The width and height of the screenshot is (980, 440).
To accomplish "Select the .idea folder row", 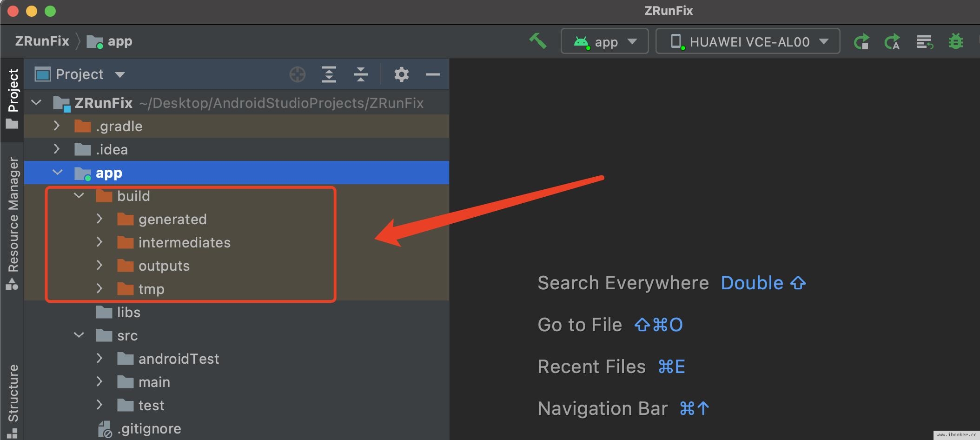I will [237, 149].
